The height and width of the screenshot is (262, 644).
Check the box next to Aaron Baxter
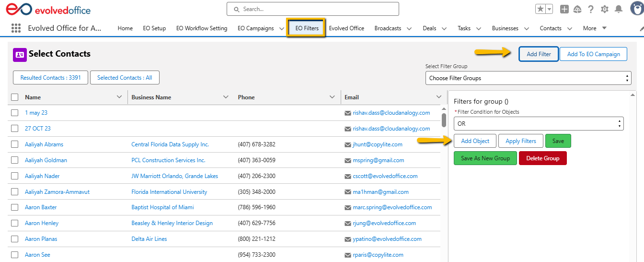(x=15, y=207)
